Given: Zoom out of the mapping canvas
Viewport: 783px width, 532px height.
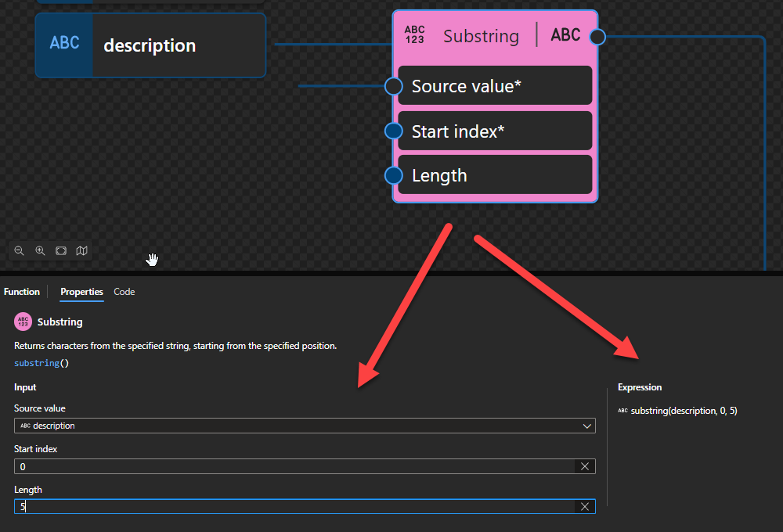Looking at the screenshot, I should pos(20,251).
